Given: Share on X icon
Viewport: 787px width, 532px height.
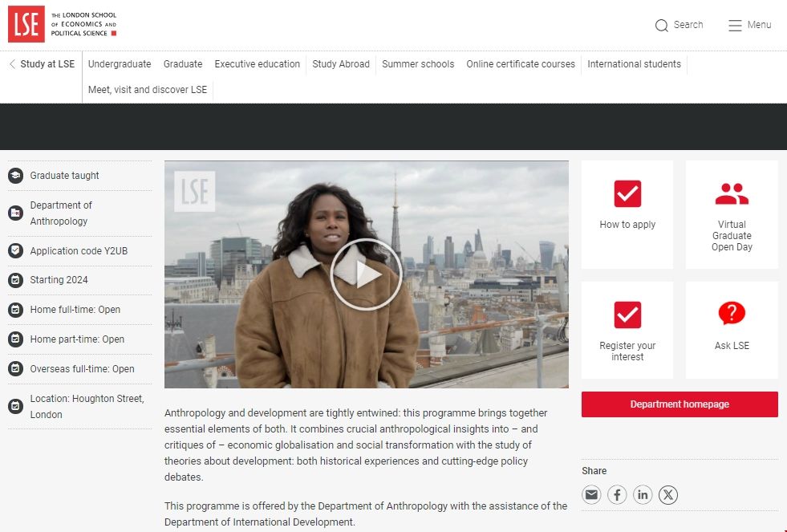Looking at the screenshot, I should 668,495.
